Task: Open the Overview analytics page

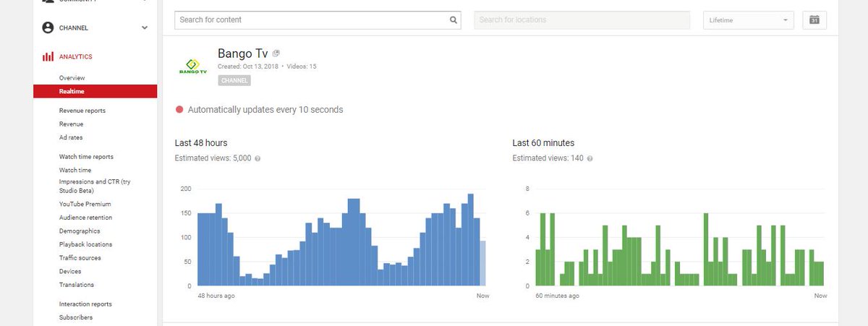Action: [x=72, y=77]
